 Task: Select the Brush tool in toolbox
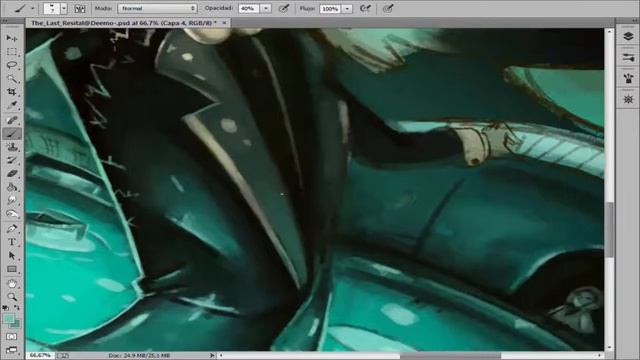(11, 133)
